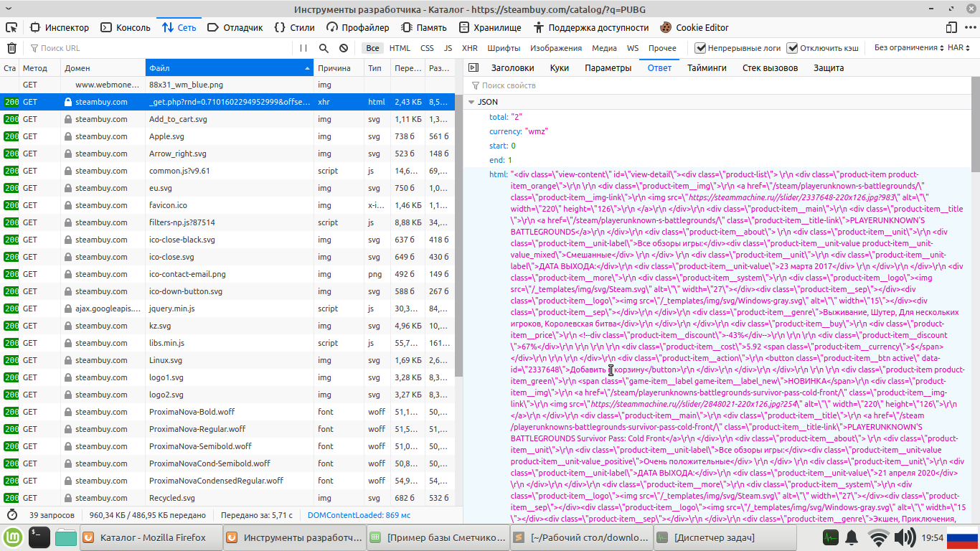980x551 pixels.
Task: Sort by Метод column header
Action: pos(39,68)
